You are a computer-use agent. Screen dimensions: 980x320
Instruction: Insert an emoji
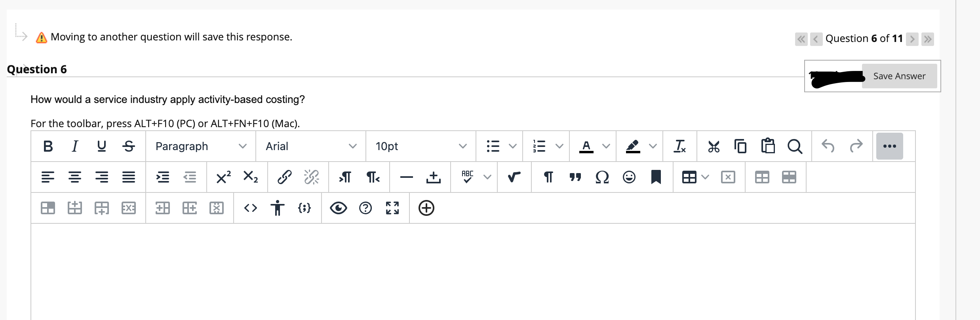pyautogui.click(x=629, y=177)
